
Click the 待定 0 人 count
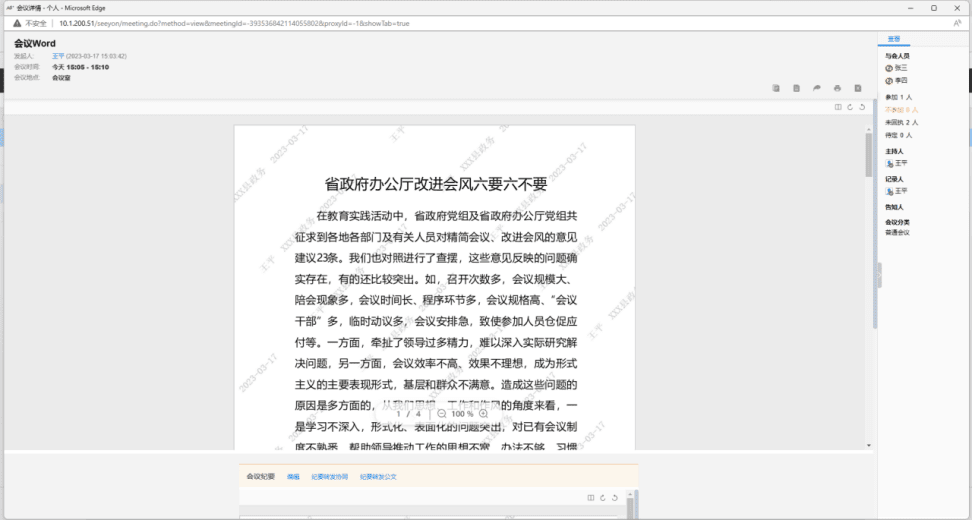click(x=899, y=135)
